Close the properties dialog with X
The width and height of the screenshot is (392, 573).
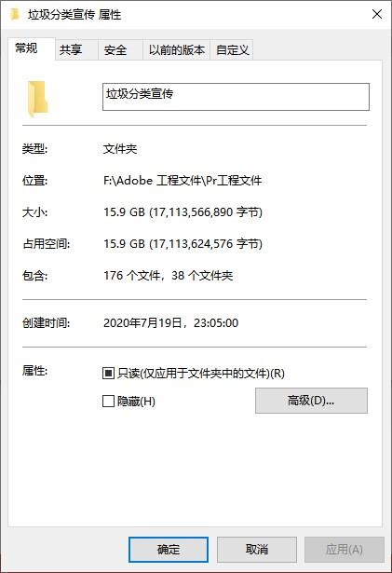pyautogui.click(x=377, y=14)
